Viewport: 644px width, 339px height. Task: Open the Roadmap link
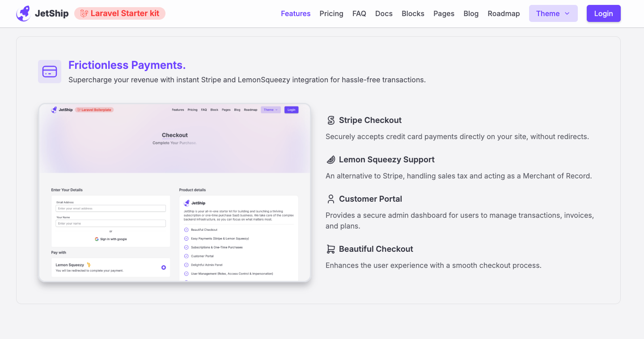click(x=504, y=13)
